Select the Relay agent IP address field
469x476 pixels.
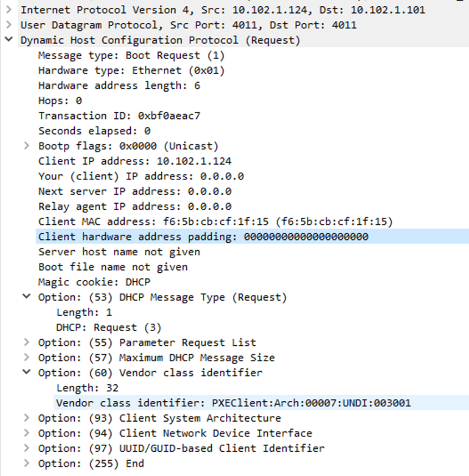tap(113, 206)
